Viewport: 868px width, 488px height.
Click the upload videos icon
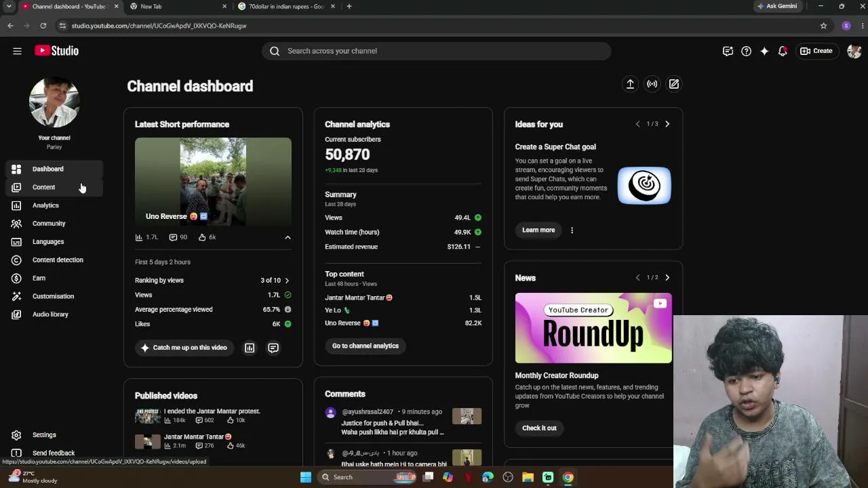630,84
